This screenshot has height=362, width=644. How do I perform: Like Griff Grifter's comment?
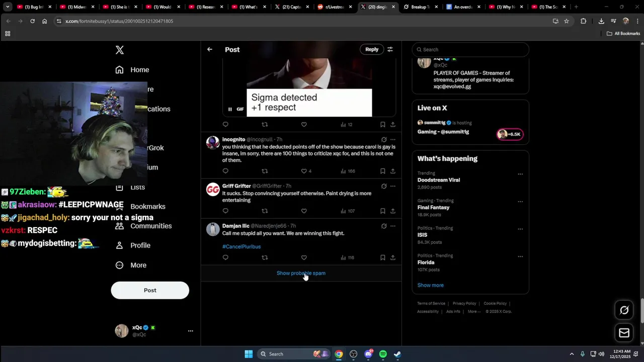(x=304, y=211)
